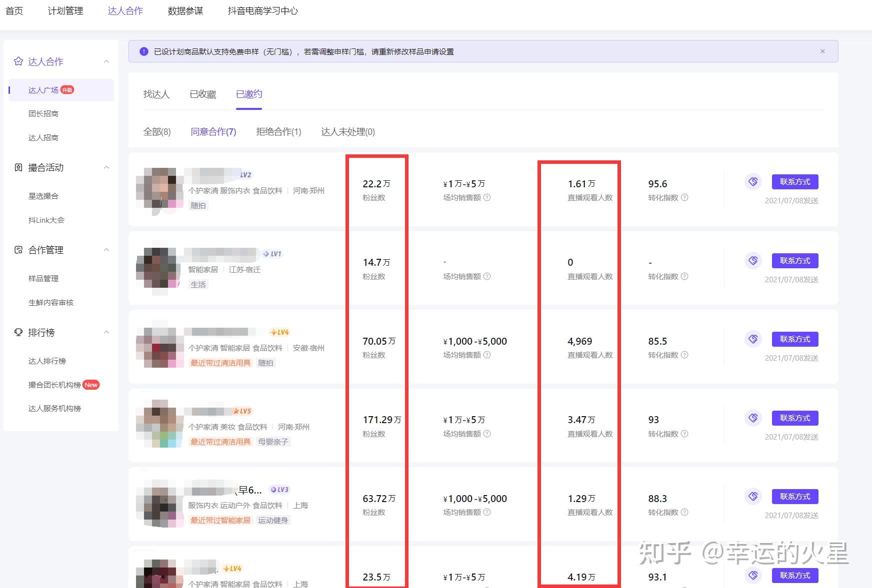Switch to the 找达人 tab
This screenshot has width=872, height=588.
156,94
